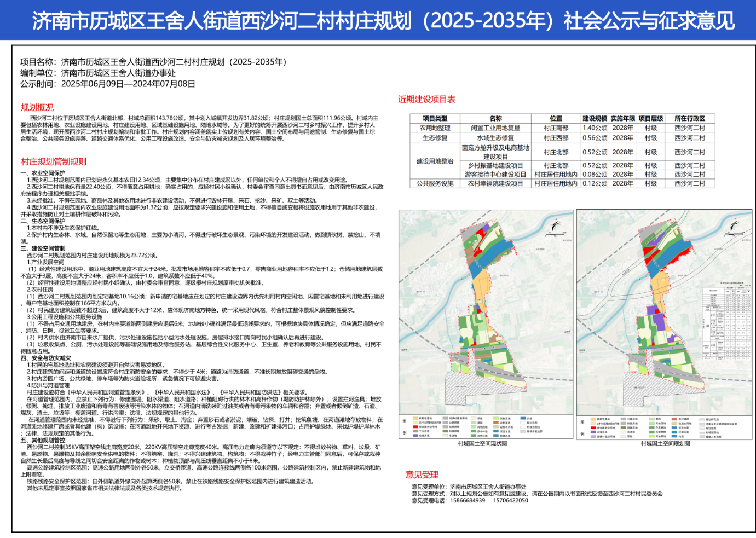The image size is (756, 538).
Task: Click the red 规划概况 heading
Action: [37, 107]
